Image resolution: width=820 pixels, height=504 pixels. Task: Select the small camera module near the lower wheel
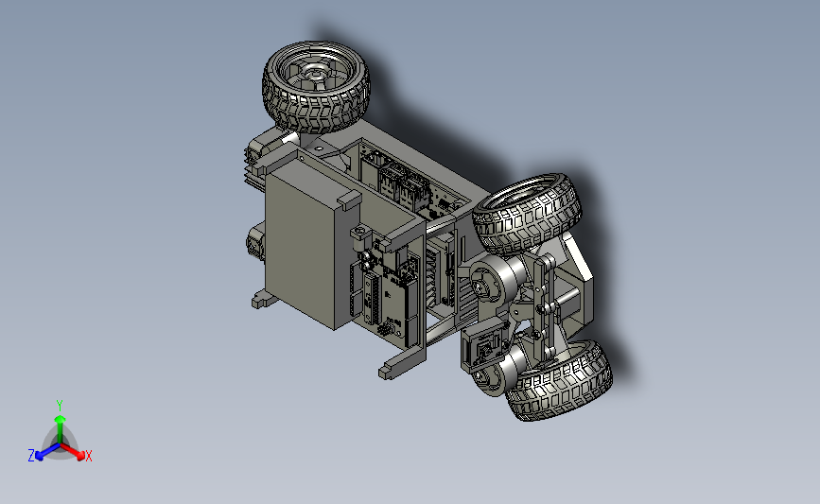[485, 346]
